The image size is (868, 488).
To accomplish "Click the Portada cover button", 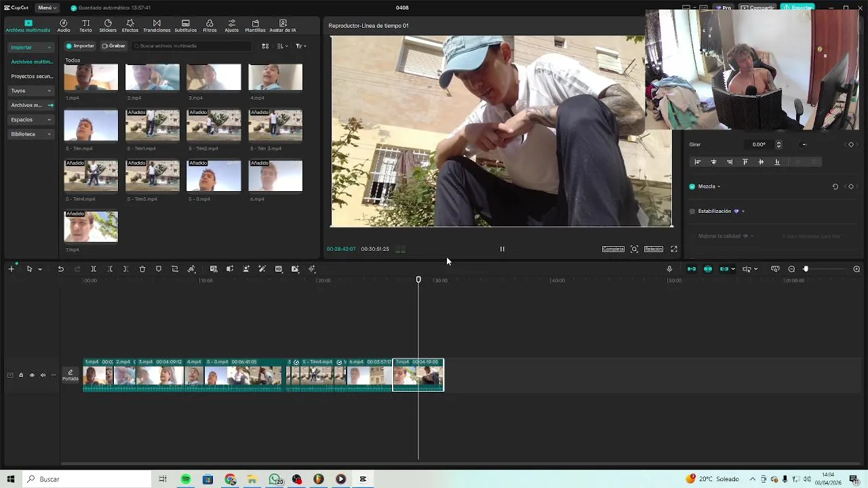I will point(71,375).
